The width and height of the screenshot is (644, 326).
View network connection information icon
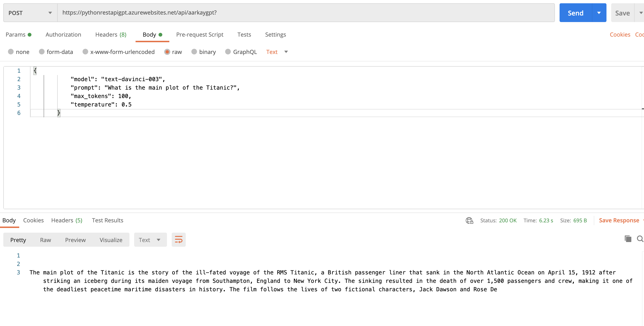[469, 220]
